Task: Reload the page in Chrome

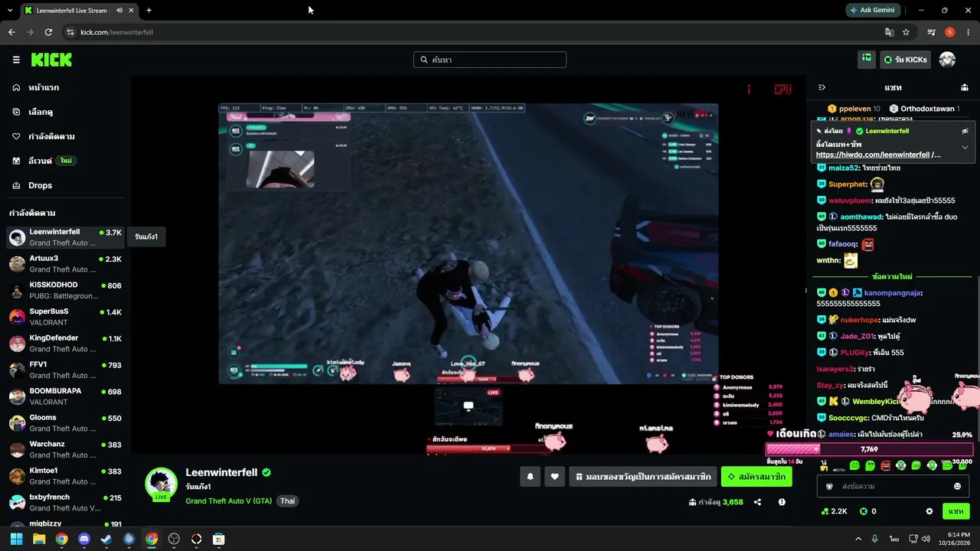Action: pos(48,32)
